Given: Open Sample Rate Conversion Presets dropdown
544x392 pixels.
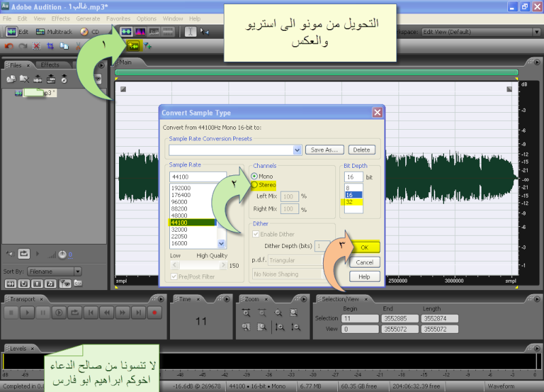Looking at the screenshot, I should [297, 149].
